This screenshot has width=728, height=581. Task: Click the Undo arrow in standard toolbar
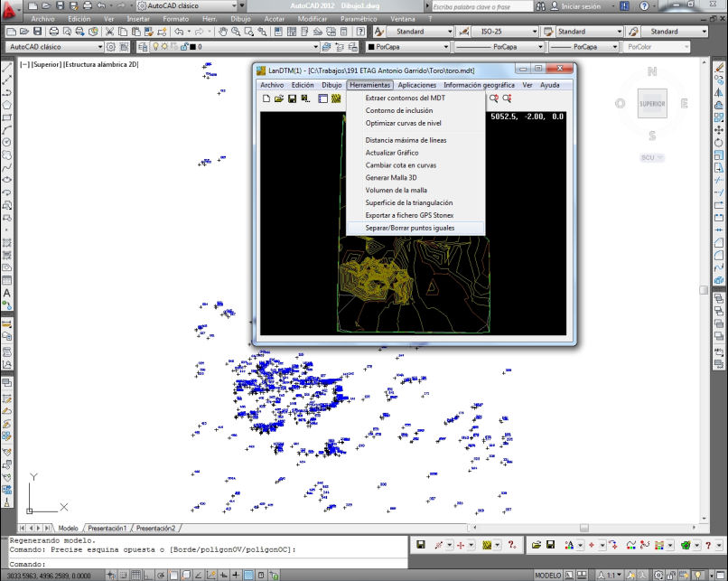(x=179, y=32)
